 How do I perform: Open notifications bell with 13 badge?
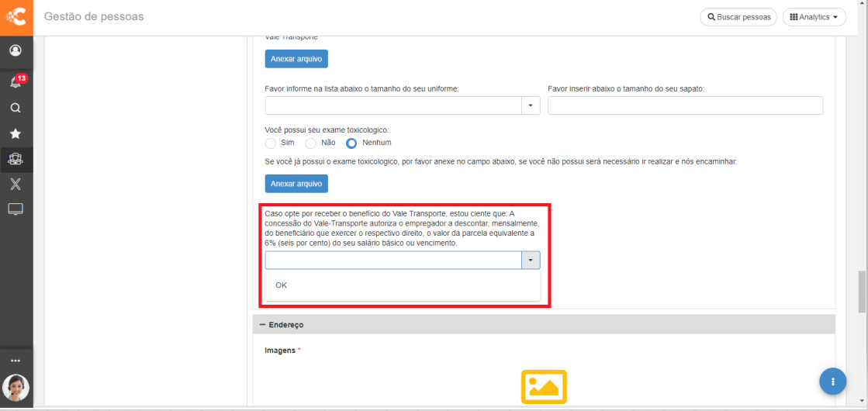pos(16,81)
